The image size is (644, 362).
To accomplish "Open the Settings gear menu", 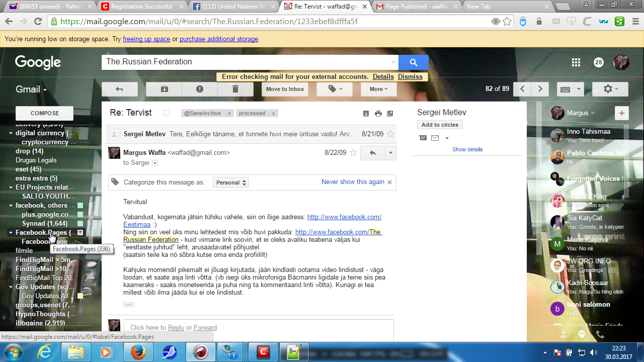I will (x=610, y=89).
